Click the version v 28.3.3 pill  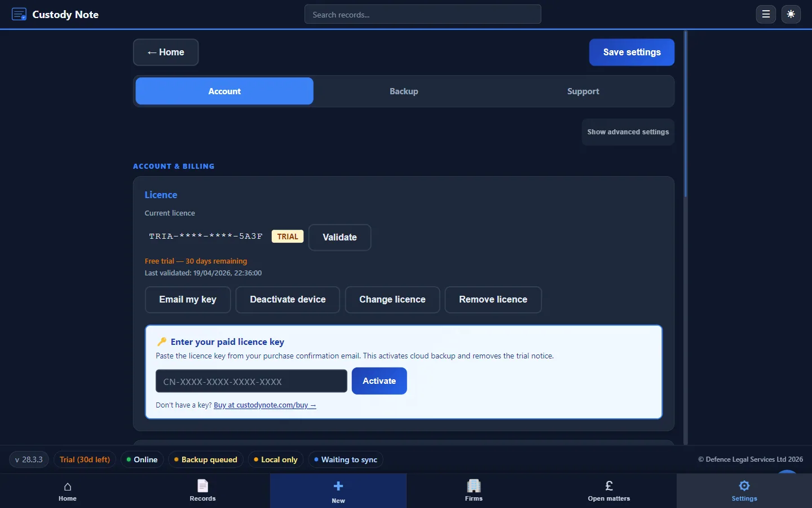pyautogui.click(x=29, y=459)
